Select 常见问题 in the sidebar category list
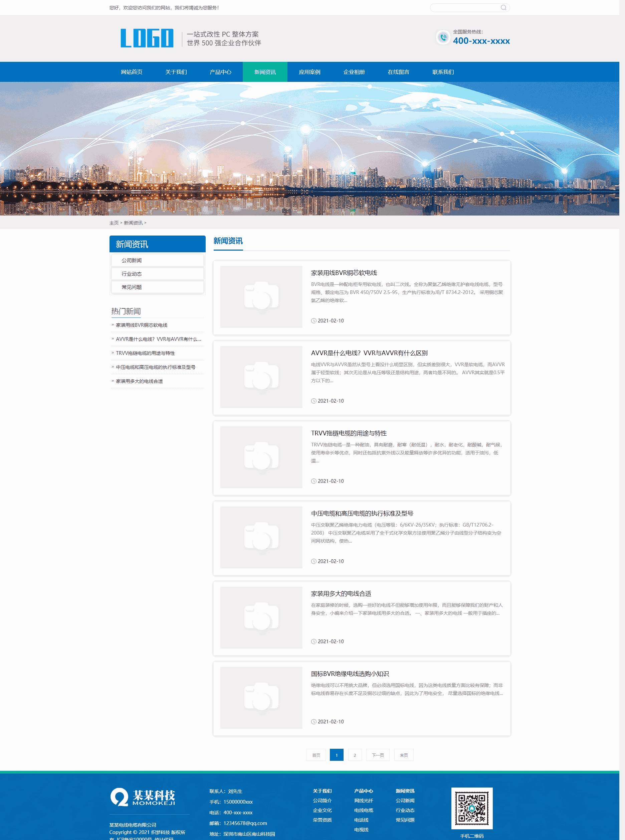Screen dimensions: 625x840 pyautogui.click(x=132, y=287)
